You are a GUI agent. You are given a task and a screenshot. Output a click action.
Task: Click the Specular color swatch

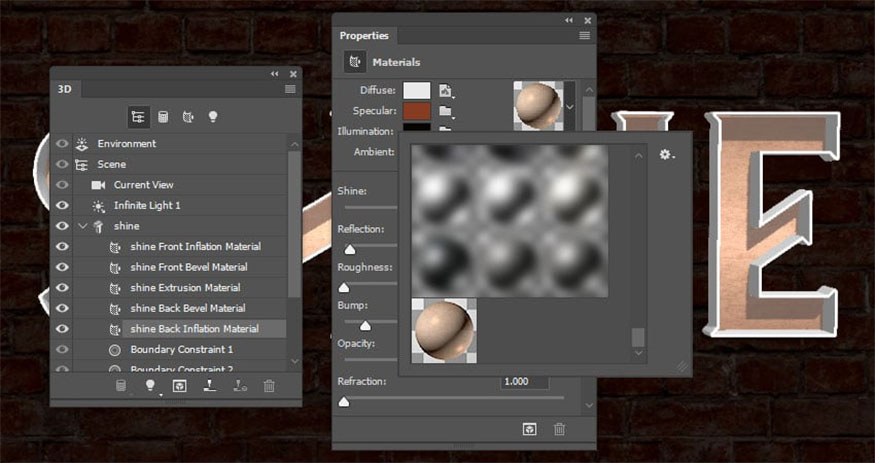[416, 111]
